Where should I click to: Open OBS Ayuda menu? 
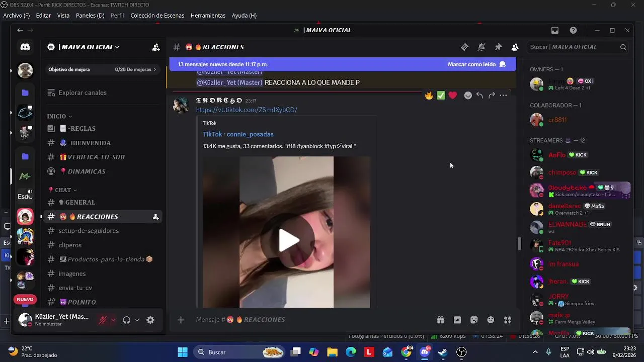tap(244, 16)
